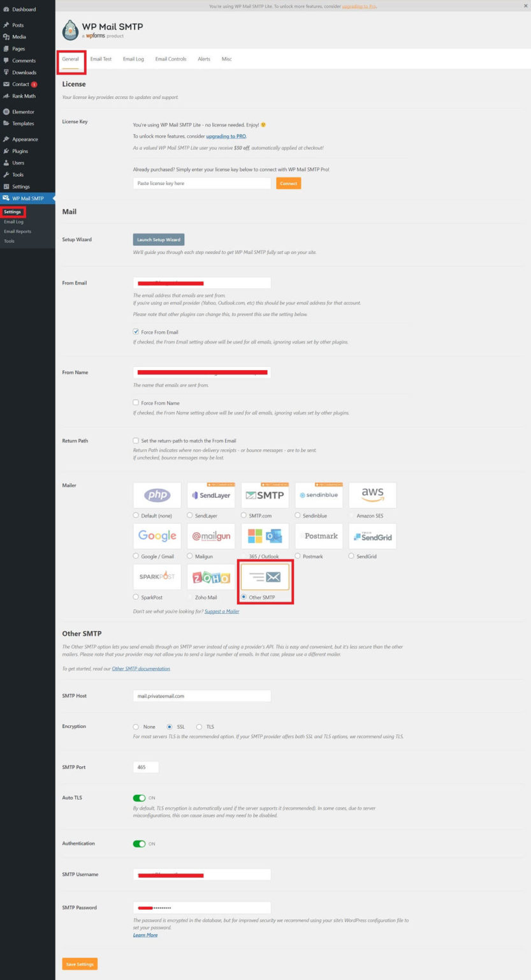Viewport: 531px width, 980px height.
Task: Disable the Authentication toggle
Action: [140, 843]
